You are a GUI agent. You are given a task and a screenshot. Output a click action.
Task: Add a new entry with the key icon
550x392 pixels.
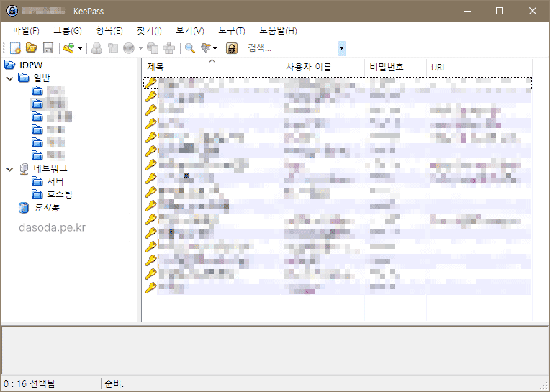(68, 48)
